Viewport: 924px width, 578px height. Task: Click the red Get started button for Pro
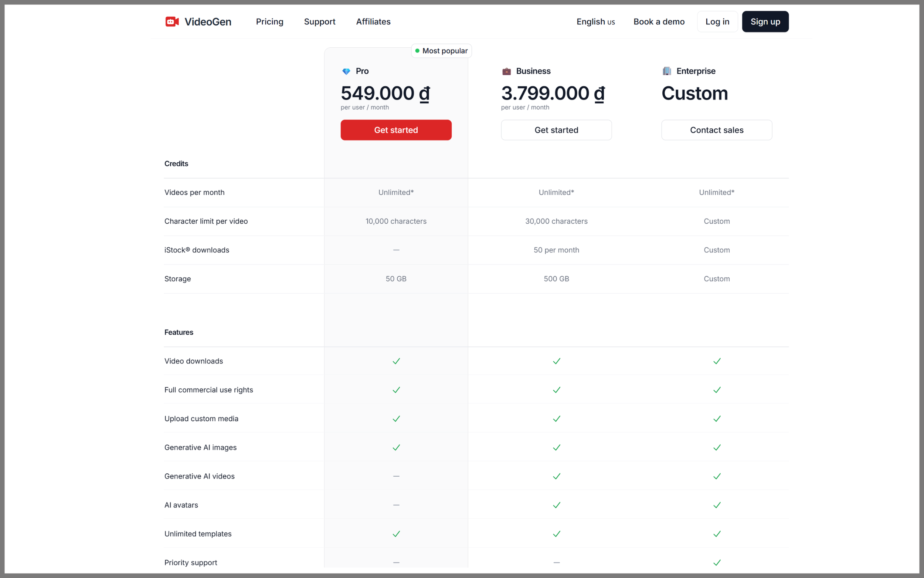click(396, 130)
